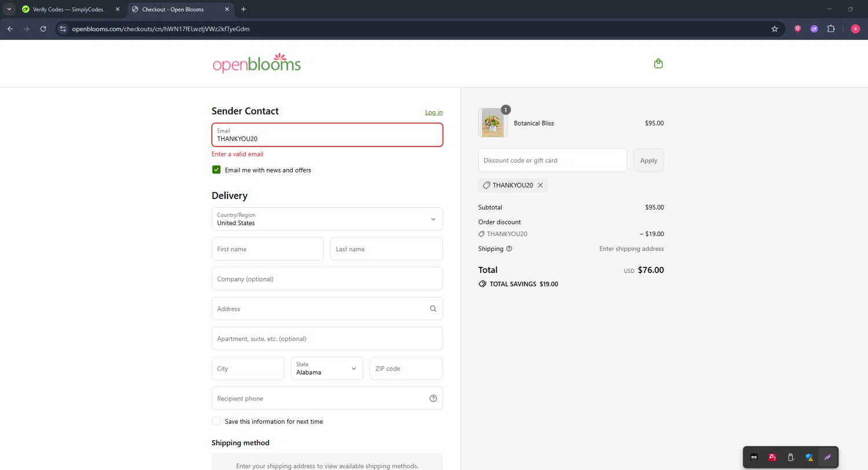Click the Email field containing THANKYOU20
The image size is (868, 470).
point(327,135)
